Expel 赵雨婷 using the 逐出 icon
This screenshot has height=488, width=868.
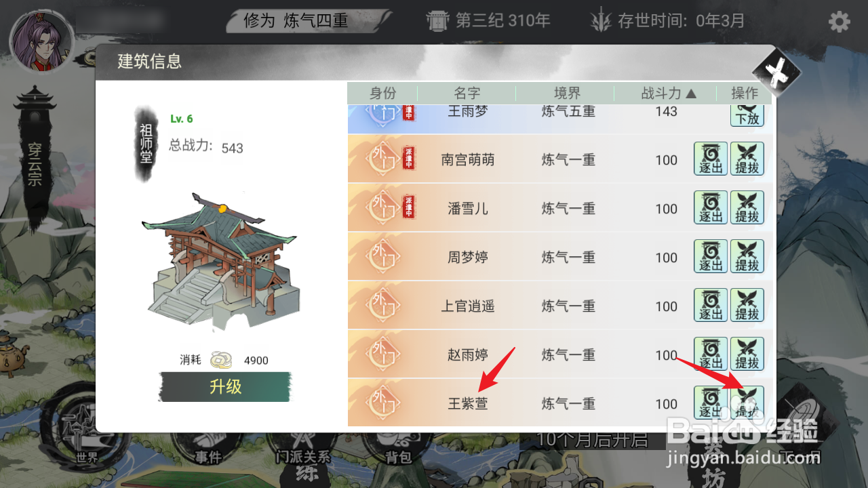tap(711, 354)
